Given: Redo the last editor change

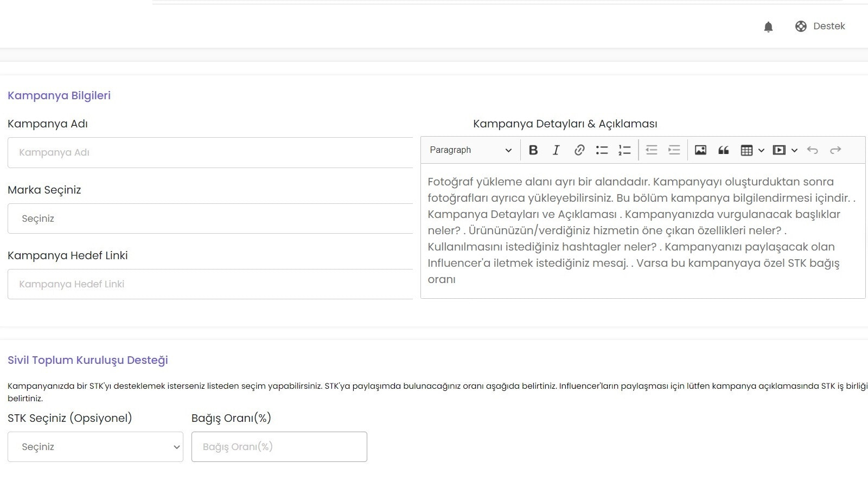Looking at the screenshot, I should [x=835, y=150].
